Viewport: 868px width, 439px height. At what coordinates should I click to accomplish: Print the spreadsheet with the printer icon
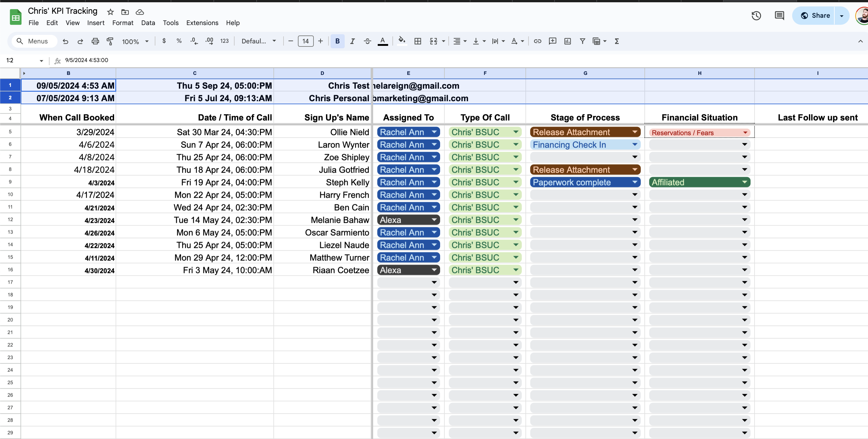coord(95,41)
